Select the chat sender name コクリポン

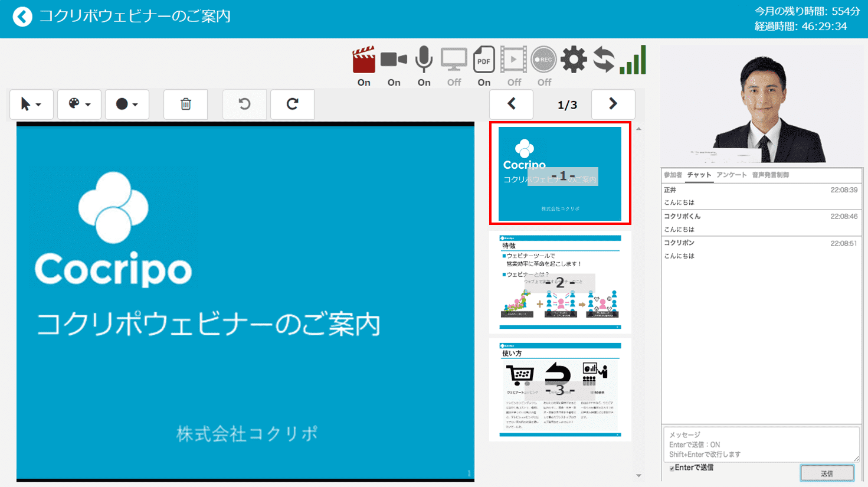coord(679,243)
